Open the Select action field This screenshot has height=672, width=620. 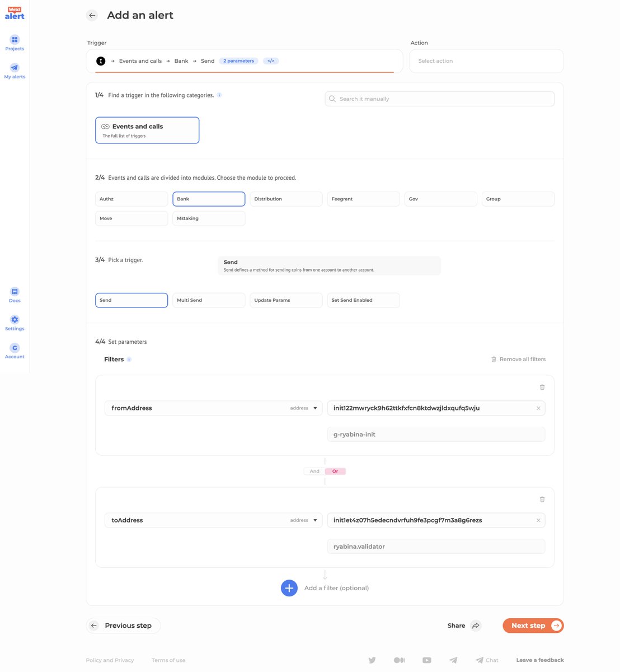pos(486,61)
